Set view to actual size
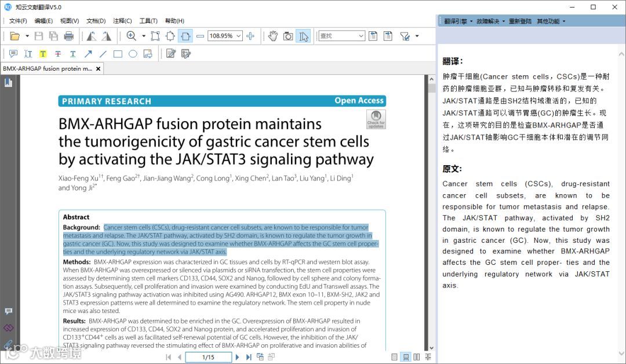 coord(155,36)
